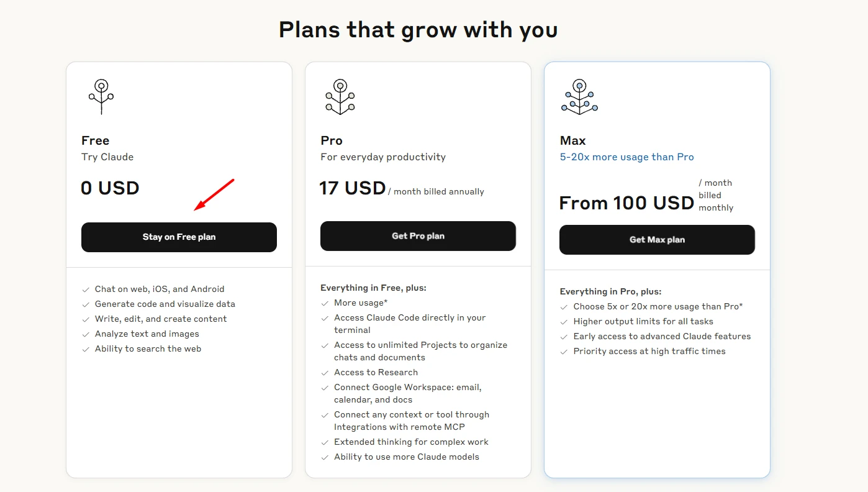The height and width of the screenshot is (492, 868).
Task: Choose the Get Pro plan button
Action: pyautogui.click(x=418, y=236)
